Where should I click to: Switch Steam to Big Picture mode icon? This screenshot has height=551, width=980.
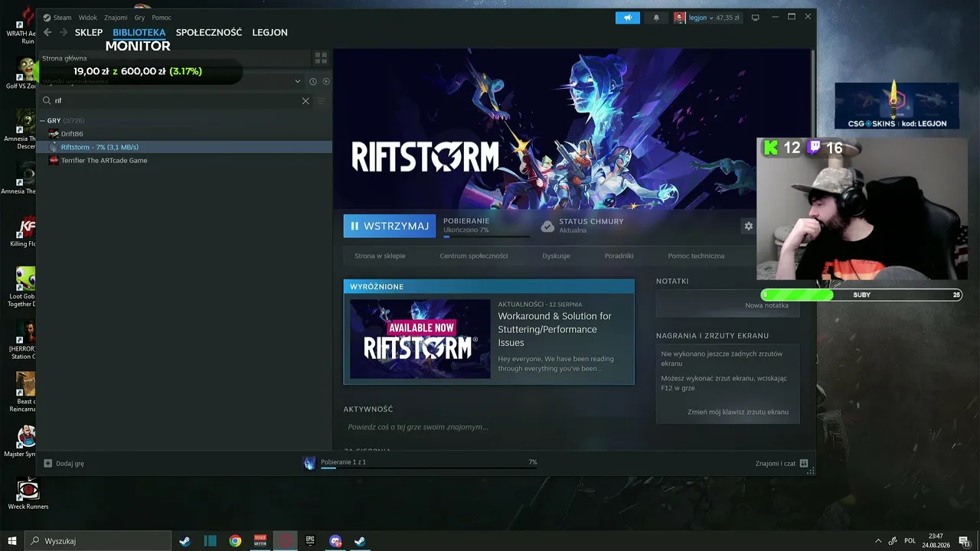pos(755,18)
